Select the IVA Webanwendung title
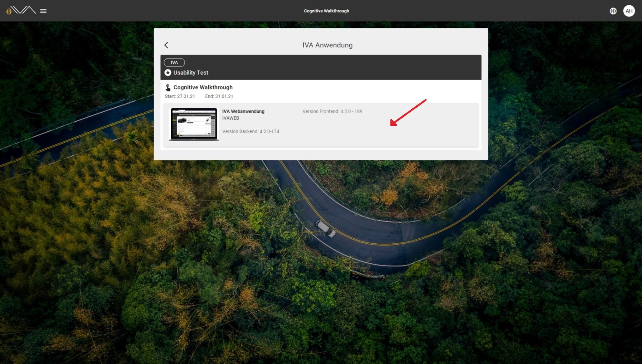Image resolution: width=642 pixels, height=364 pixels. coord(243,112)
